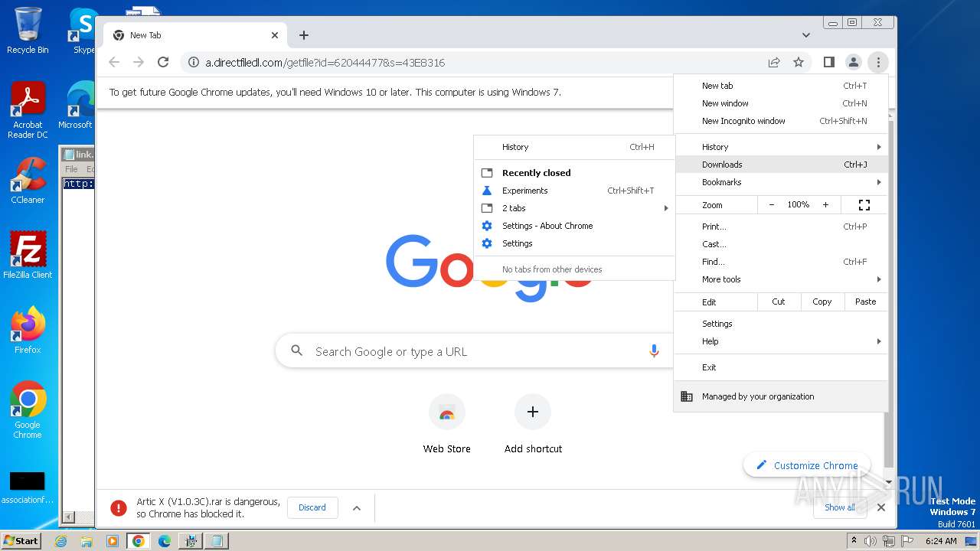The height and width of the screenshot is (551, 980).
Task: Open History entry in History submenu
Action: [574, 147]
